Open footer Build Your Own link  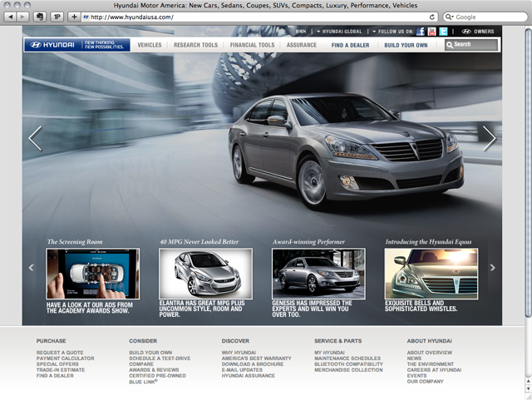pos(150,353)
